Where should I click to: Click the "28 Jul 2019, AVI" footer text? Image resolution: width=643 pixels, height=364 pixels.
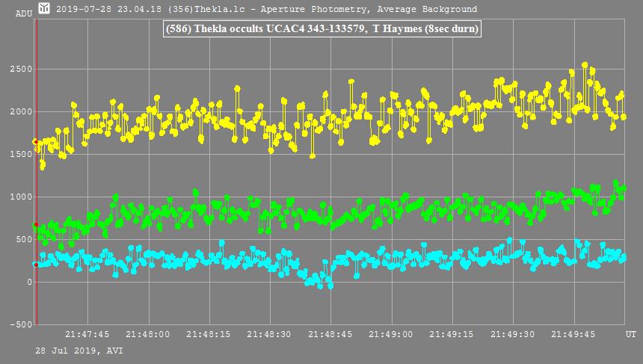coord(79,350)
